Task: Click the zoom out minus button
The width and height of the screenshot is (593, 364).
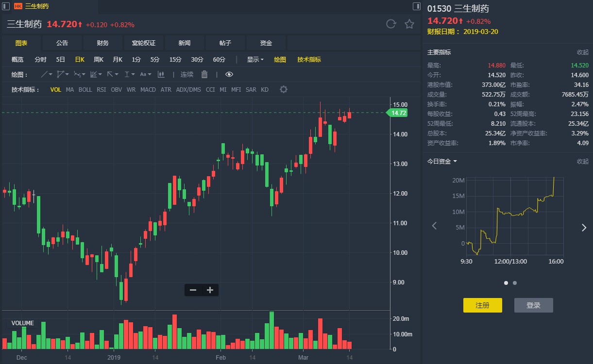Action: pyautogui.click(x=193, y=290)
